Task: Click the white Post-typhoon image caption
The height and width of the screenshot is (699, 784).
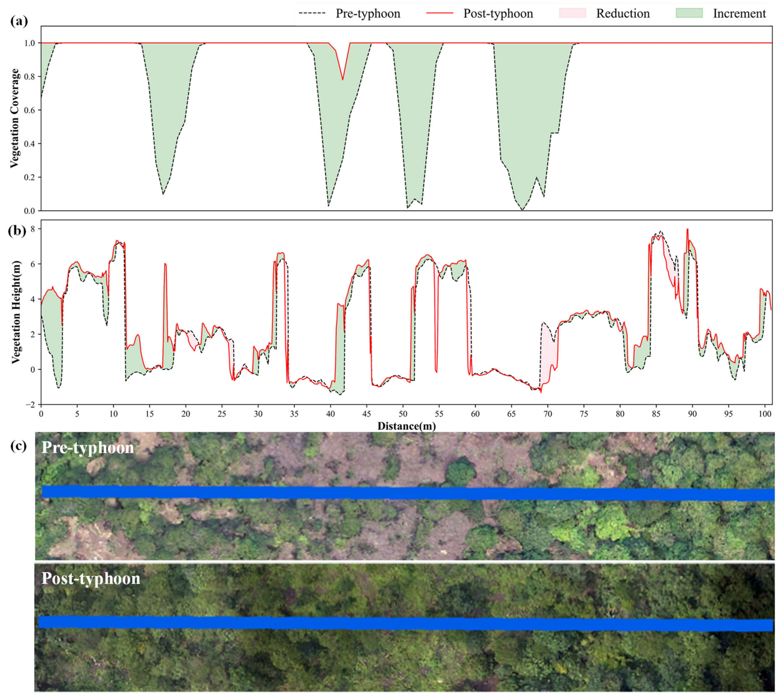Action: click(91, 578)
